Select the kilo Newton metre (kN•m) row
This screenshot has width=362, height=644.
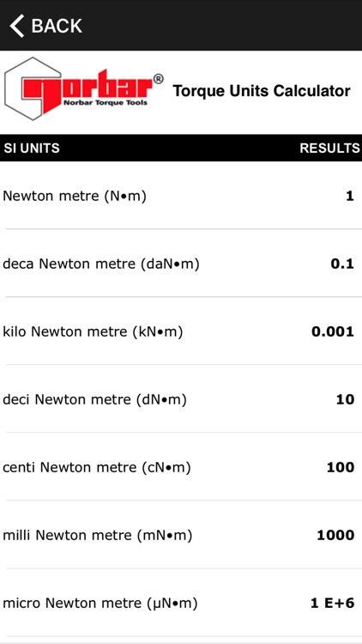(x=181, y=331)
